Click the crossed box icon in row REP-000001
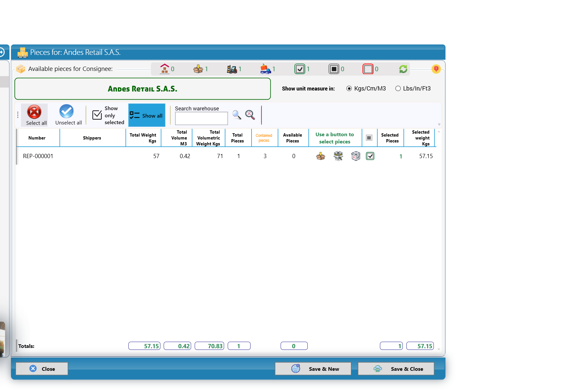This screenshot has width=588, height=392. [356, 156]
